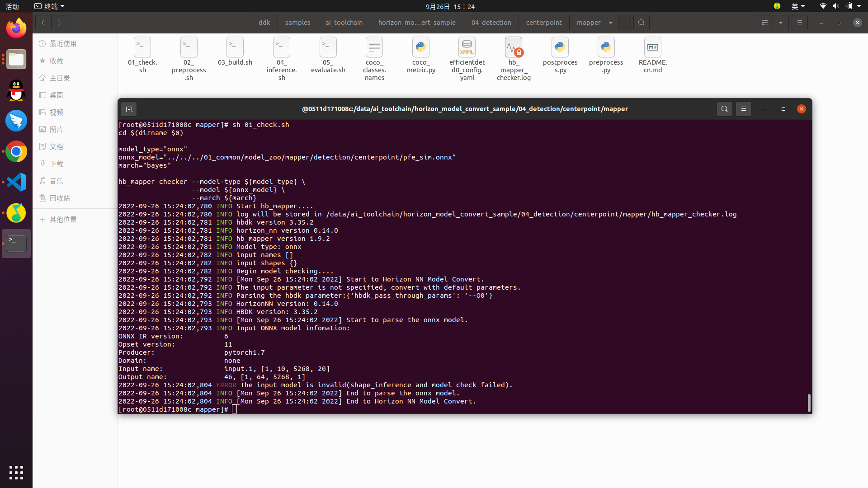Click the terminal vertical scrollbar
Screen dimensions: 868x488
click(x=809, y=402)
